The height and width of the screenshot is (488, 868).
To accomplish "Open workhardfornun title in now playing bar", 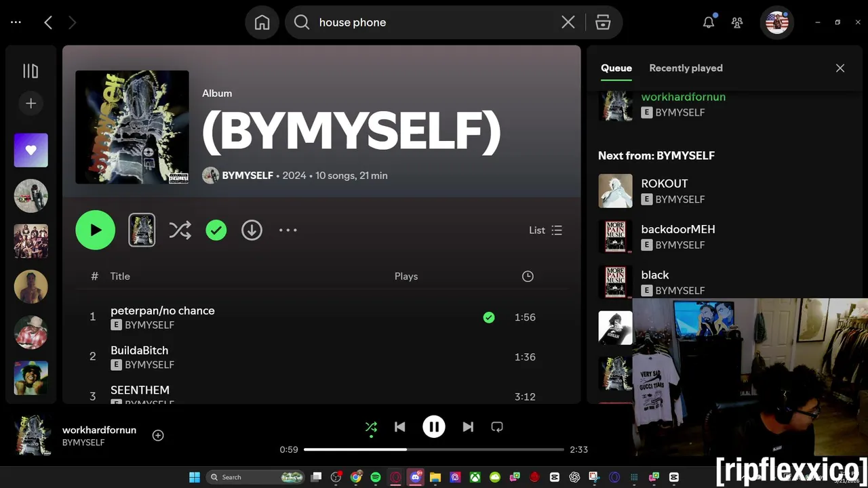I will 99,430.
